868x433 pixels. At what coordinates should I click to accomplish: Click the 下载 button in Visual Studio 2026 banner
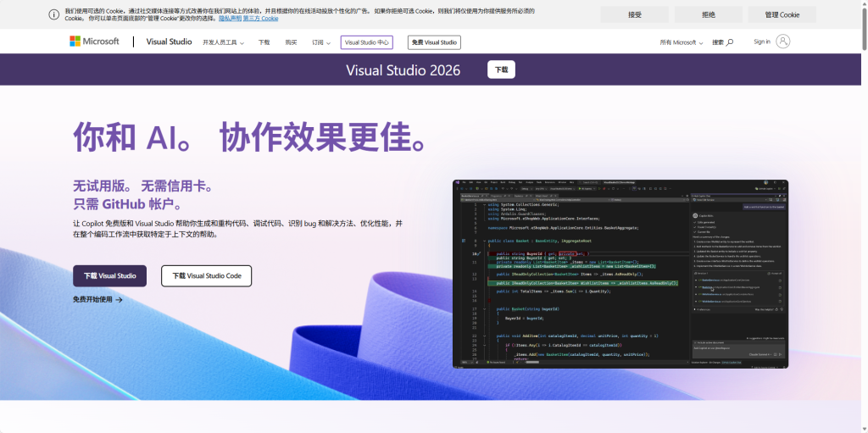[501, 69]
